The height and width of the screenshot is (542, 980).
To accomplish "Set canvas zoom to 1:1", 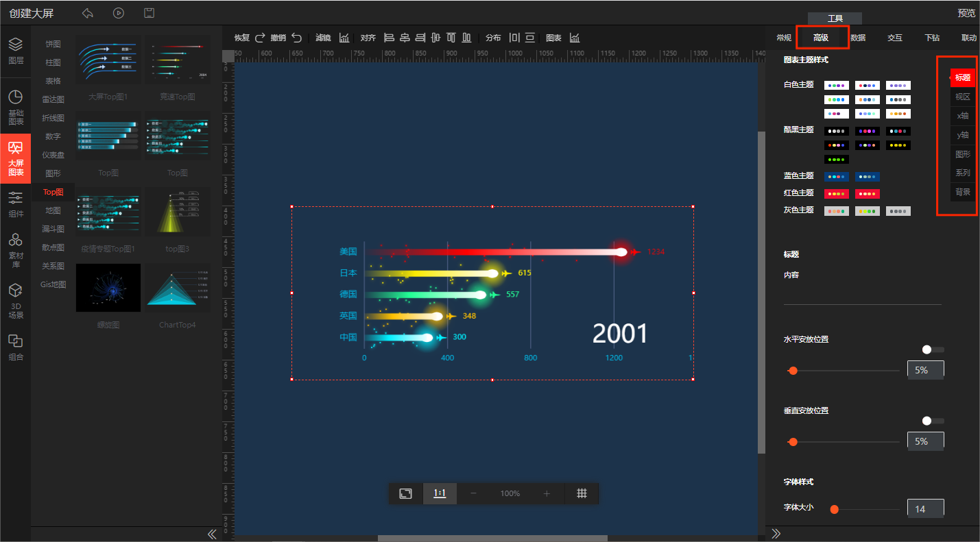I will point(440,493).
